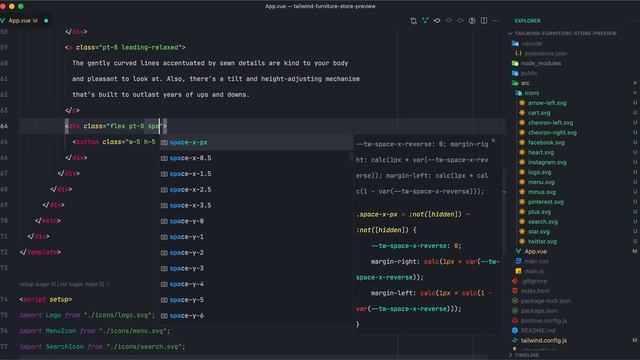Expand the node_modules folder
640x360 pixels.
coord(540,63)
